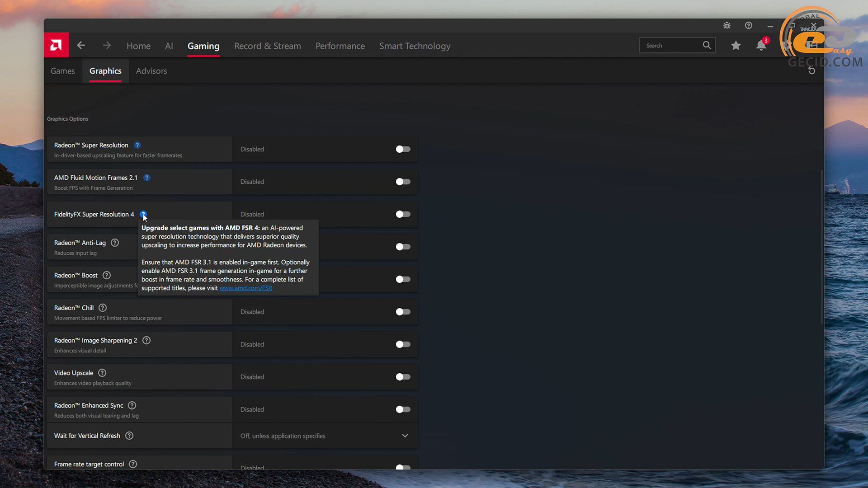This screenshot has height=488, width=868.
Task: Show help for Radeon Image Sharpening 2
Action: pyautogui.click(x=146, y=340)
